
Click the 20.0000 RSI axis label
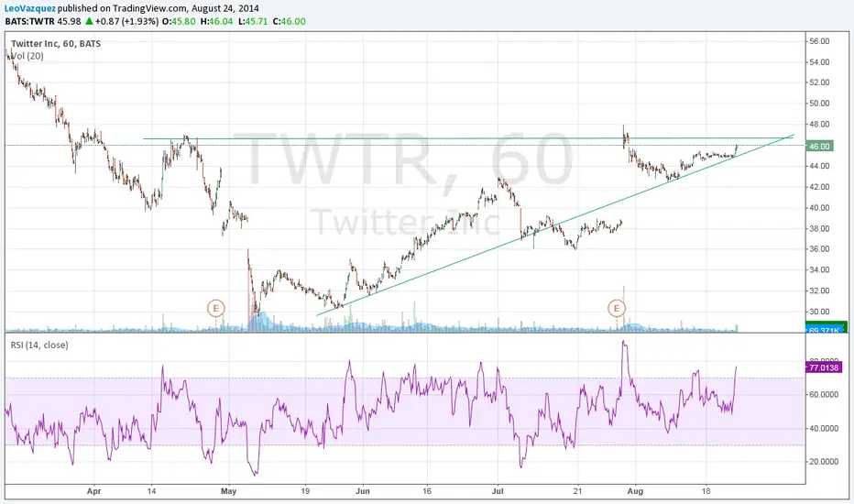tap(823, 462)
